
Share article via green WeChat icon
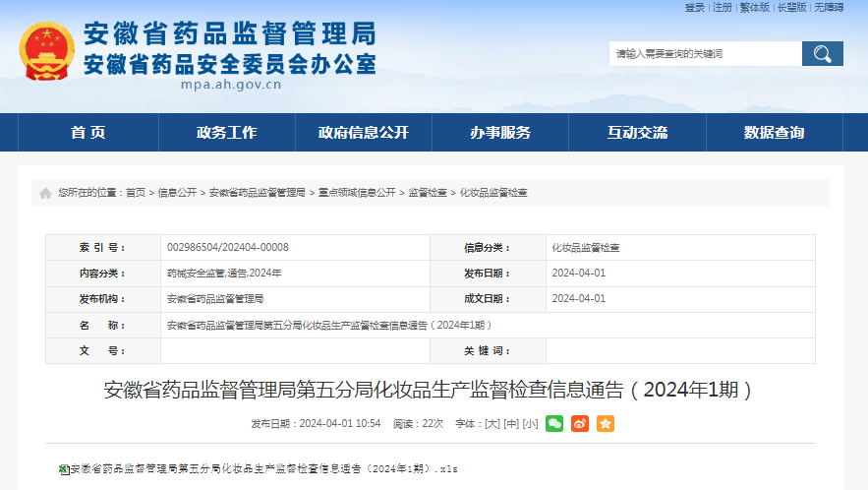click(554, 423)
